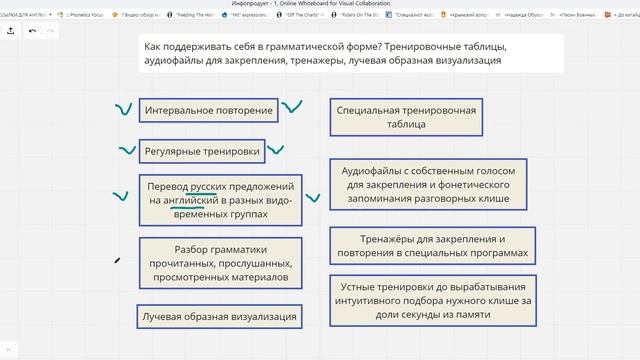This screenshot has height=360, width=640.
Task: Click the export/upload board icon
Action: [x=11, y=31]
